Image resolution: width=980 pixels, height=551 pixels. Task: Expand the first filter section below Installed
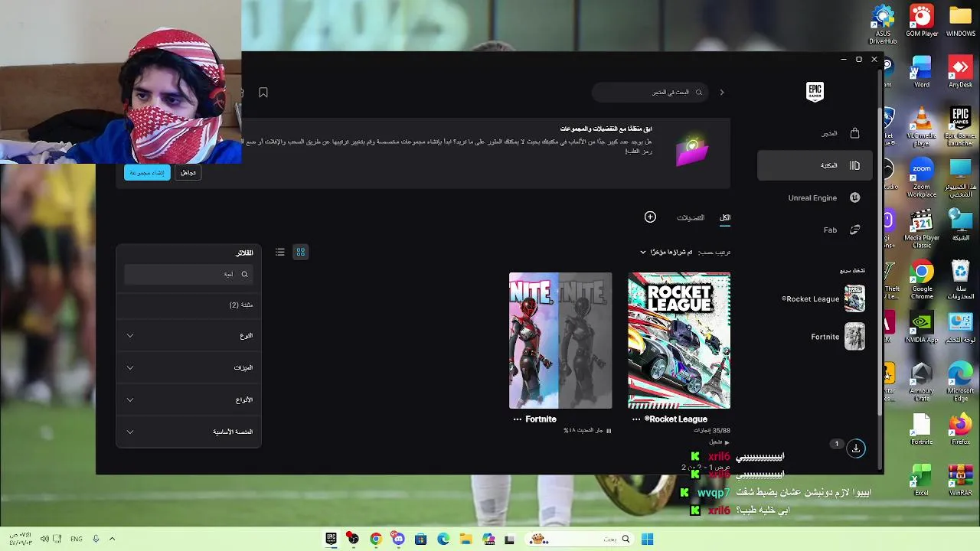click(188, 336)
